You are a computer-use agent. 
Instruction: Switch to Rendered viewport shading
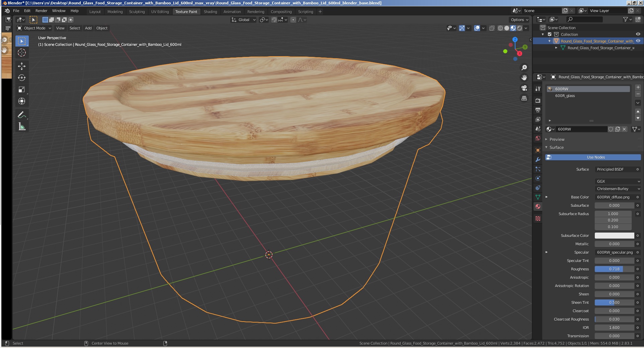click(x=519, y=28)
